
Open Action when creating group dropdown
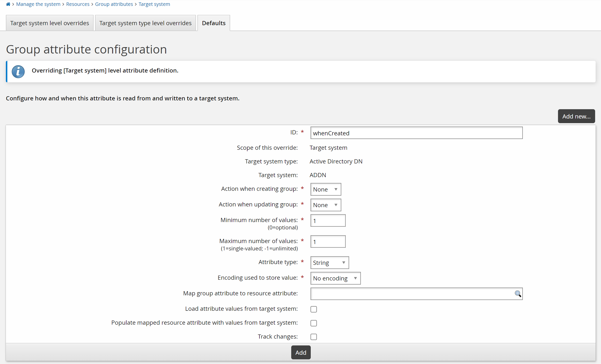(325, 189)
